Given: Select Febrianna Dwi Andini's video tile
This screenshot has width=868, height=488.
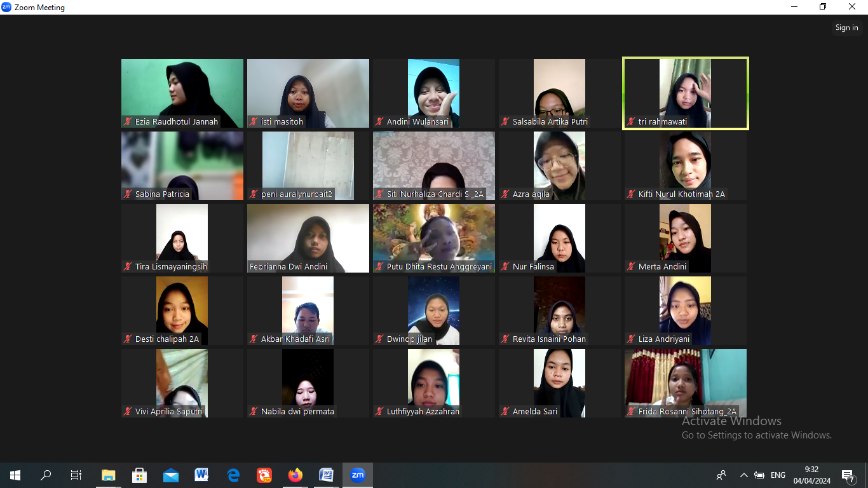Looking at the screenshot, I should pyautogui.click(x=308, y=238).
